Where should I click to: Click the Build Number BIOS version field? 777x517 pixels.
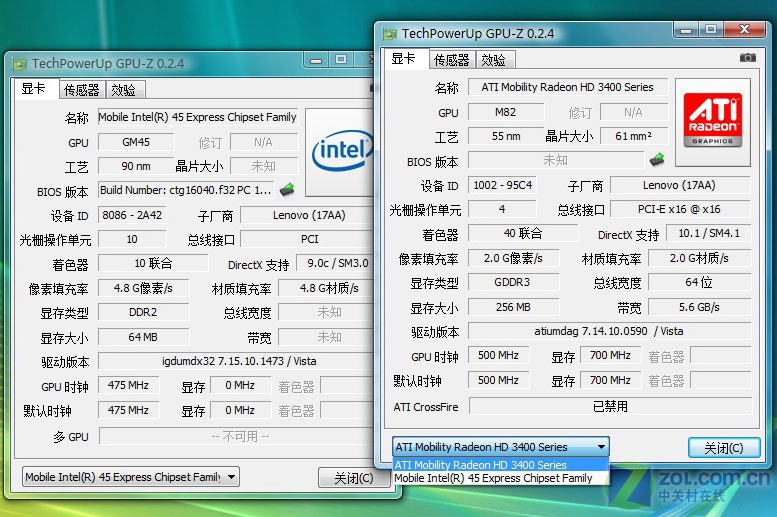[186, 190]
